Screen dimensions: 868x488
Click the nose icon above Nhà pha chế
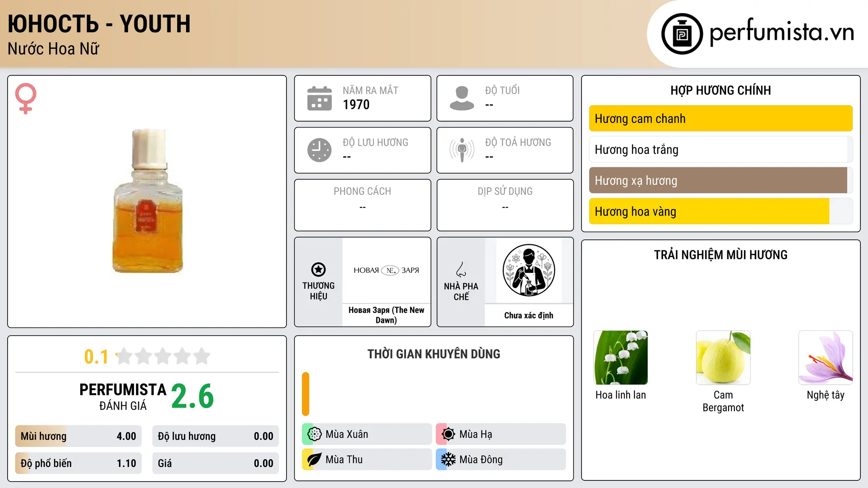461,269
